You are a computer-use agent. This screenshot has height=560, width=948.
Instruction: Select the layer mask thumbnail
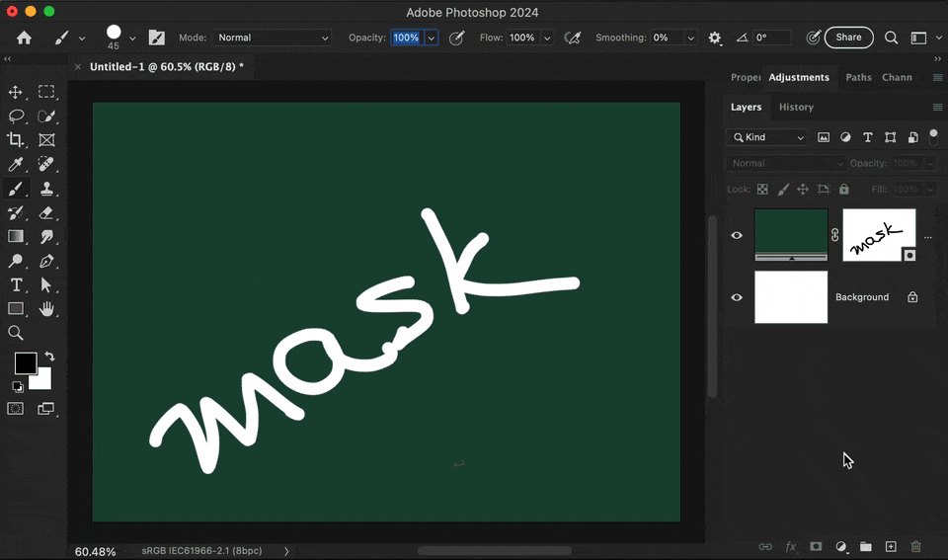click(x=879, y=235)
